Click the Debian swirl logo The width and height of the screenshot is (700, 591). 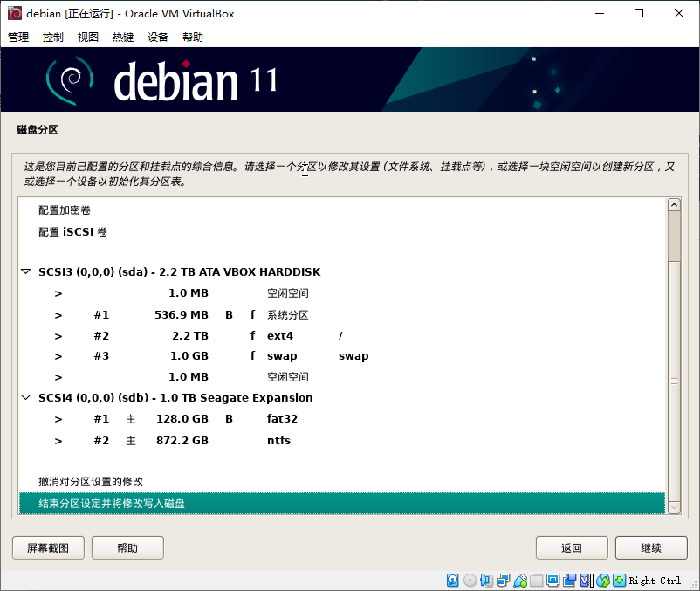click(x=70, y=80)
